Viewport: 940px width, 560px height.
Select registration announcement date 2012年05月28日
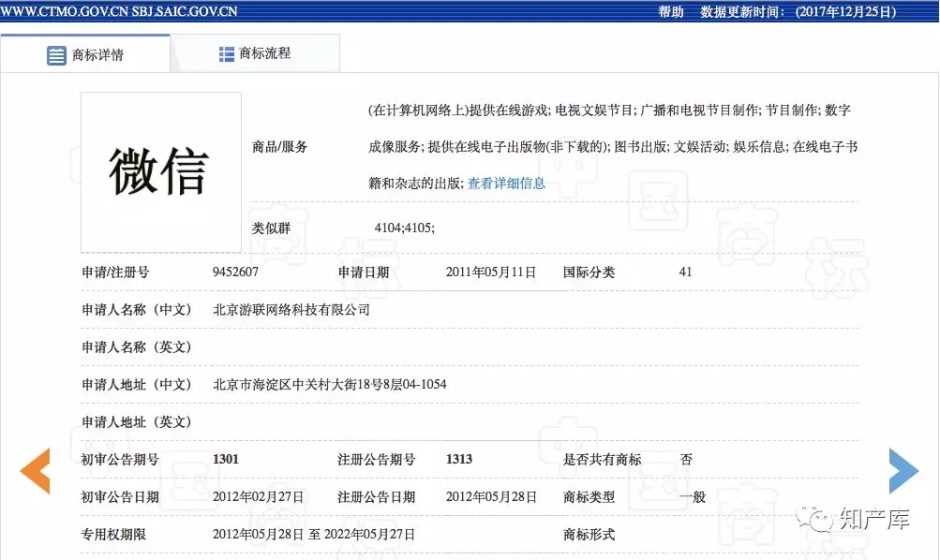tap(491, 497)
